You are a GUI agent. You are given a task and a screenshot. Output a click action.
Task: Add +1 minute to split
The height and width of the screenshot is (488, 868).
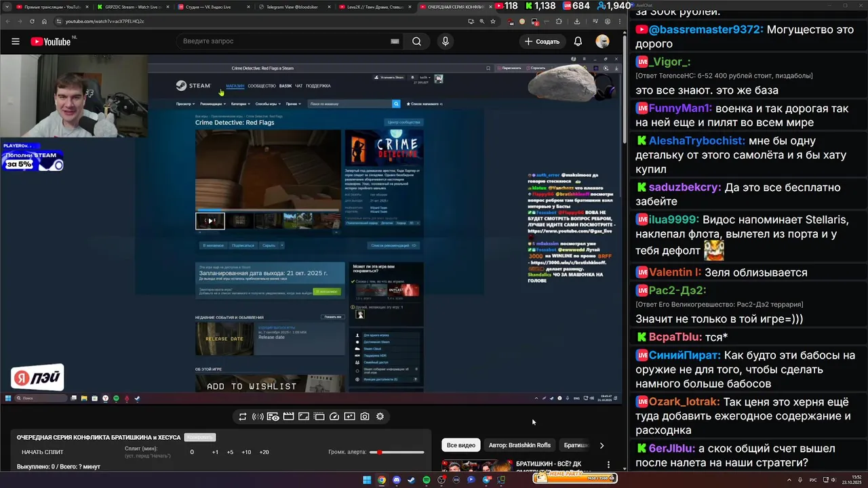coord(215,452)
